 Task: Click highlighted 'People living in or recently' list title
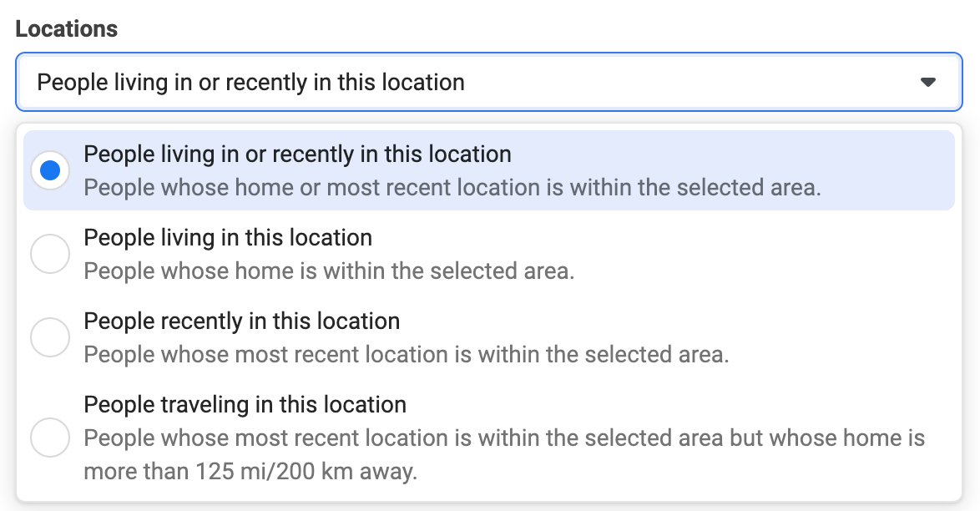tap(297, 154)
